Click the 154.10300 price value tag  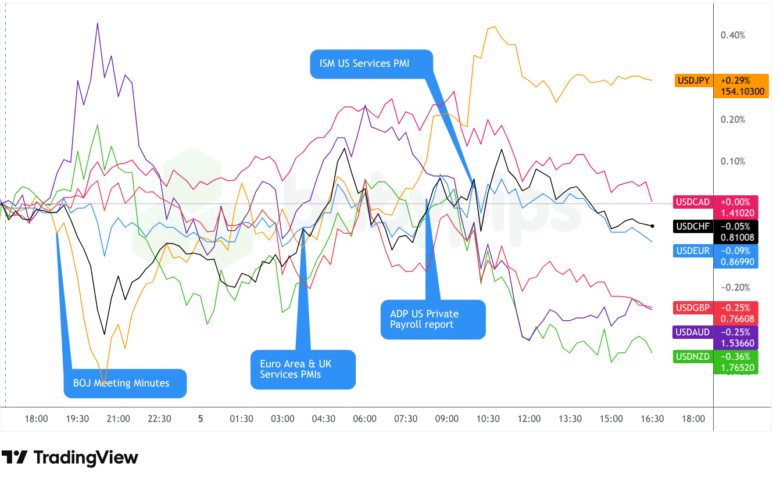click(742, 91)
